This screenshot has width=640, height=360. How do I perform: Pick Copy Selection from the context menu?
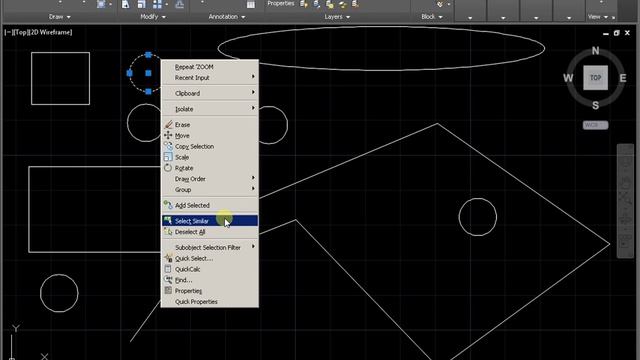pos(210,146)
